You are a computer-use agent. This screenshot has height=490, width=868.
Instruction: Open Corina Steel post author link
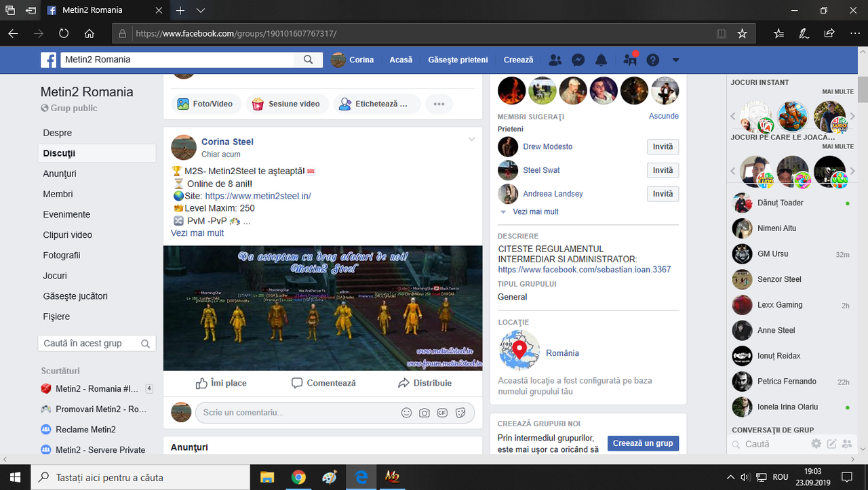(x=227, y=142)
